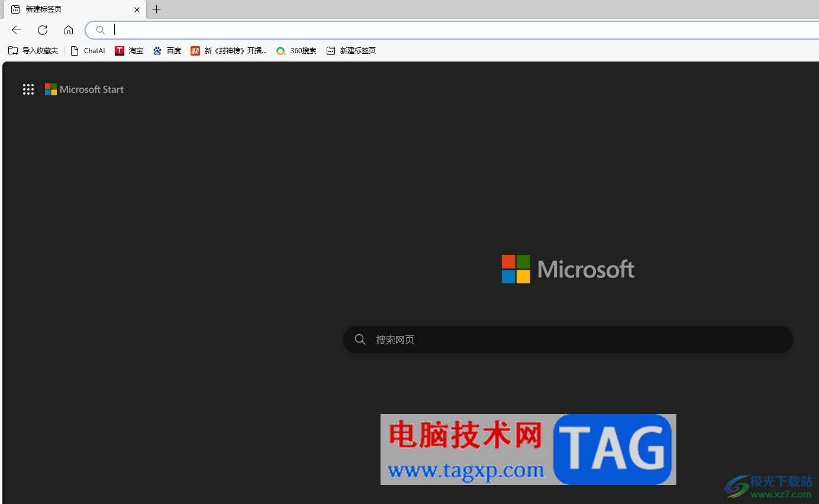The width and height of the screenshot is (819, 504).
Task: Open the Microsoft apps grid launcher
Action: point(28,89)
